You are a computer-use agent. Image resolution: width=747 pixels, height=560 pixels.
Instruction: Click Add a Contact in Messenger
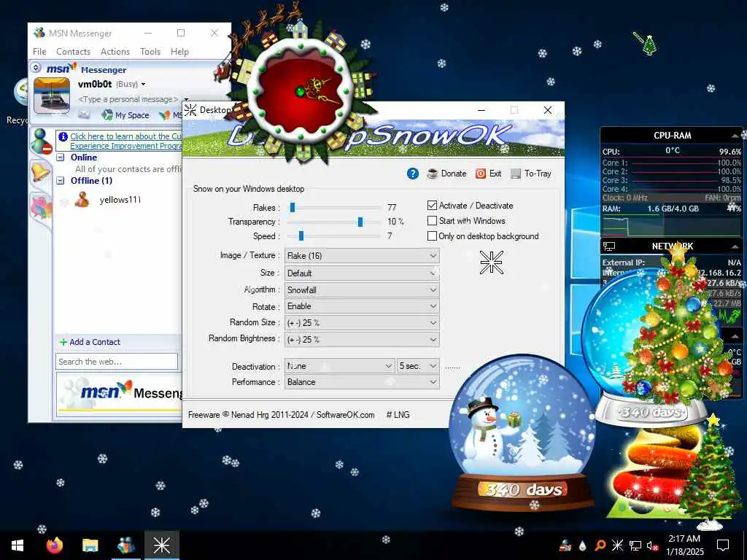click(90, 342)
